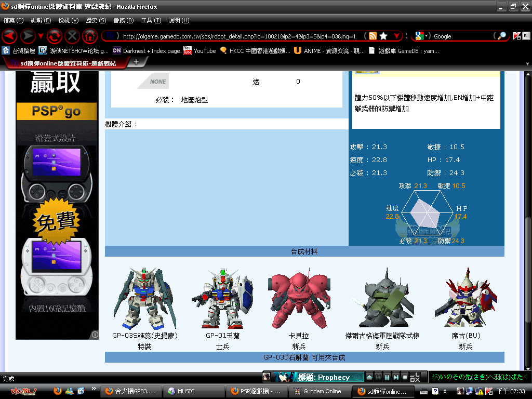Screen dimensions: 532x399
Task: Open the address bar history dropdown arrow
Action: click(x=396, y=36)
